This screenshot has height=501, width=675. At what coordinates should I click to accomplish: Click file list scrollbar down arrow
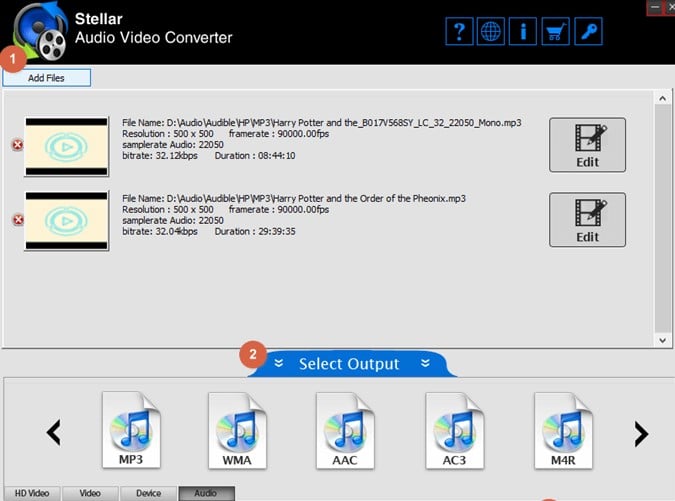663,340
